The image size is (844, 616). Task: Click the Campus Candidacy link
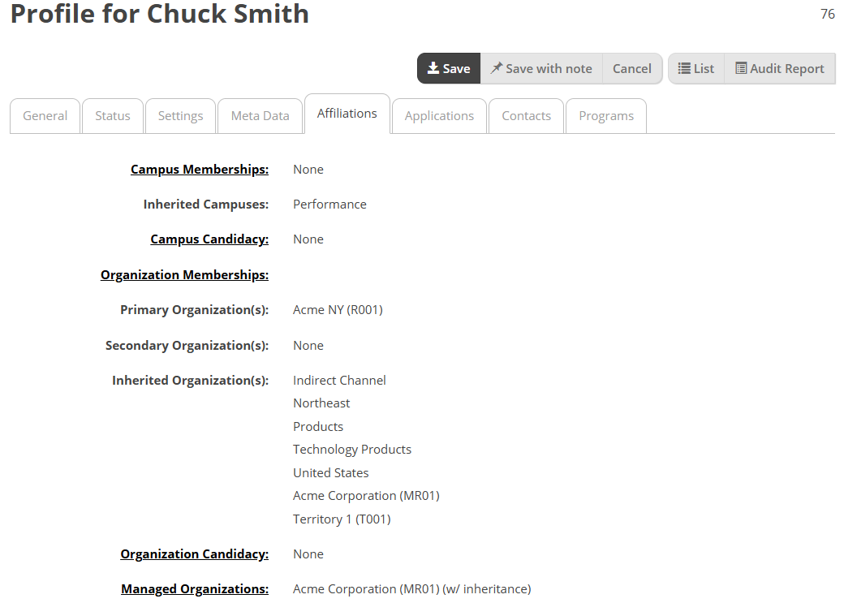209,239
